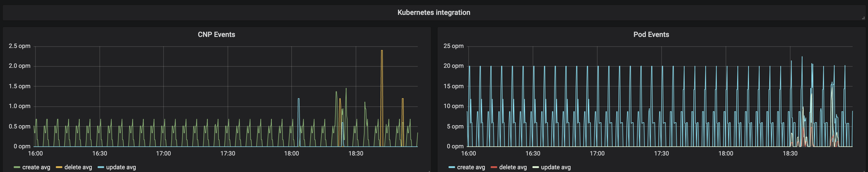Click the 16:30 time label under CNP Events
The height and width of the screenshot is (172, 868).
point(100,154)
